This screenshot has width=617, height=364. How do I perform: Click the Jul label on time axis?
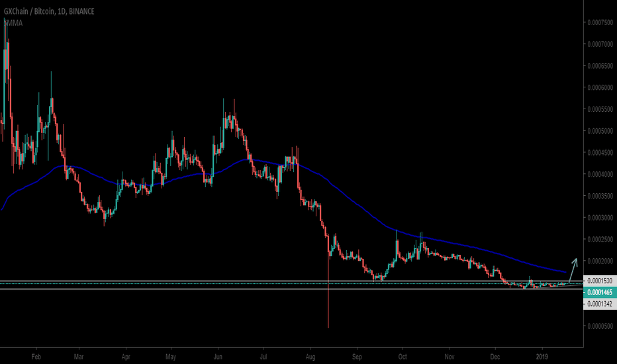263,357
